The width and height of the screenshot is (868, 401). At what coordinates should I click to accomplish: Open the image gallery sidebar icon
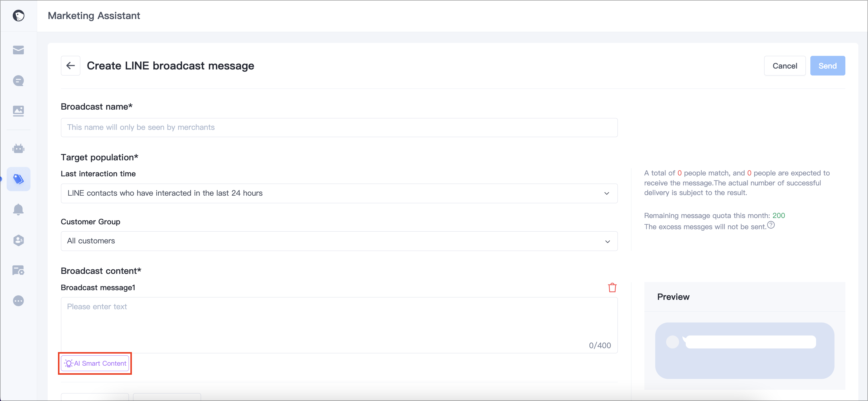coord(18,111)
